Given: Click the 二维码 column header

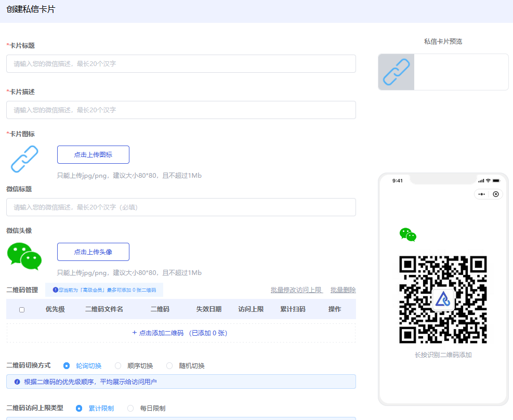Looking at the screenshot, I should (160, 309).
